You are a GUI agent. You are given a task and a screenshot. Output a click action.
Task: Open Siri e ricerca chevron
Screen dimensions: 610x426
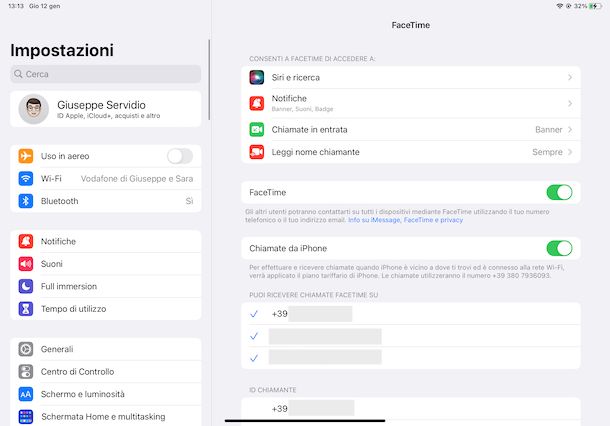coord(570,77)
